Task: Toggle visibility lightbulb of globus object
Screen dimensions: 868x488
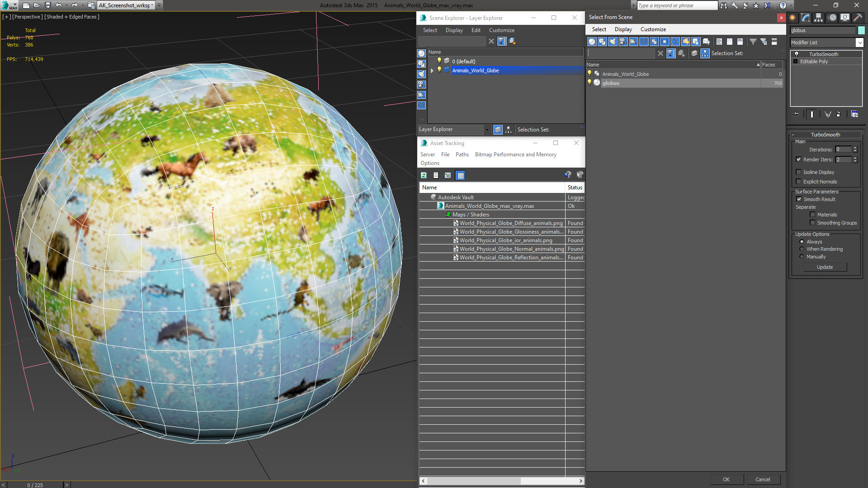Action: click(x=590, y=83)
